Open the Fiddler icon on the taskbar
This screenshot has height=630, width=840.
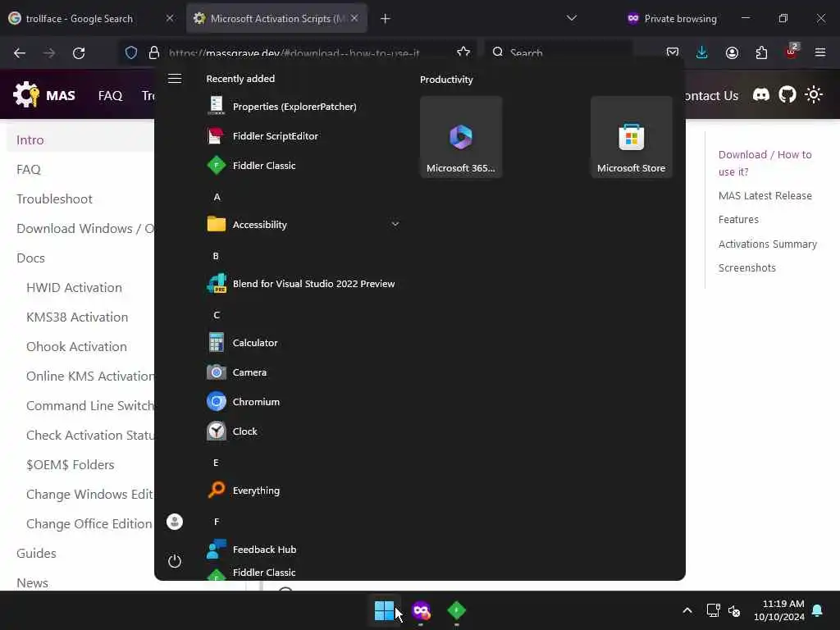456,610
